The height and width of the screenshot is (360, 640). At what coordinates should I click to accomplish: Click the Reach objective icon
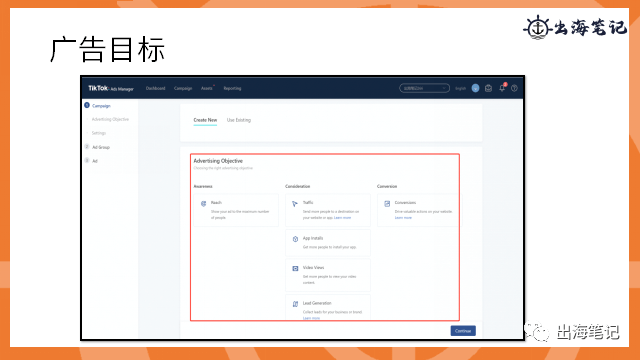pyautogui.click(x=203, y=204)
